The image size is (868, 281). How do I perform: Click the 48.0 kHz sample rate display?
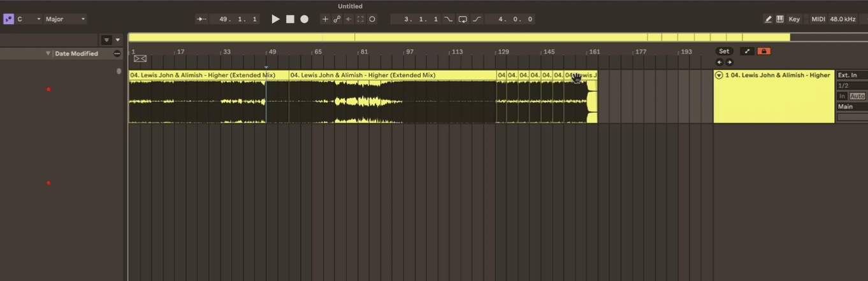click(x=843, y=19)
